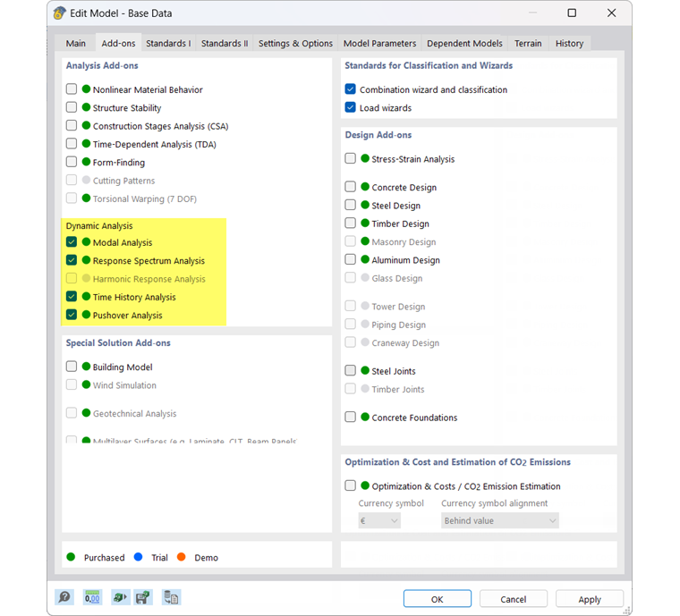680x616 pixels.
Task: Click the load template icon with arrow
Action: [x=120, y=597]
